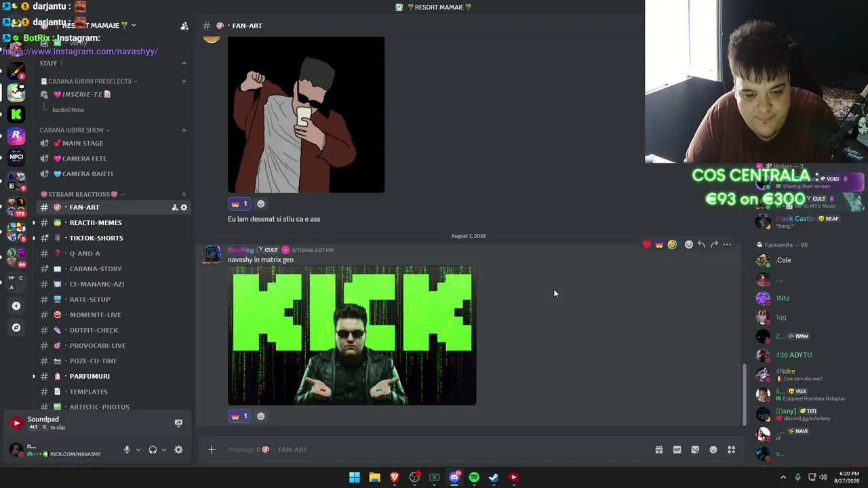Switch to the REACTII-MEMES channel

(113, 223)
